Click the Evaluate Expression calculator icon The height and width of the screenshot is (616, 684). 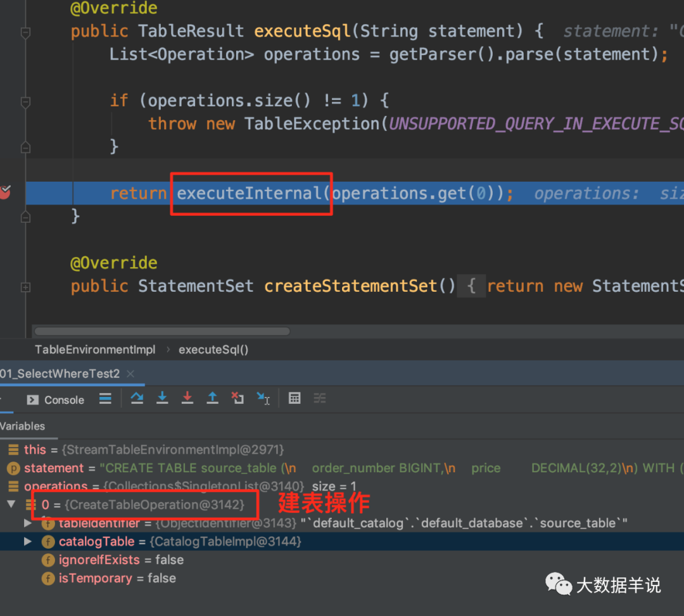point(294,398)
